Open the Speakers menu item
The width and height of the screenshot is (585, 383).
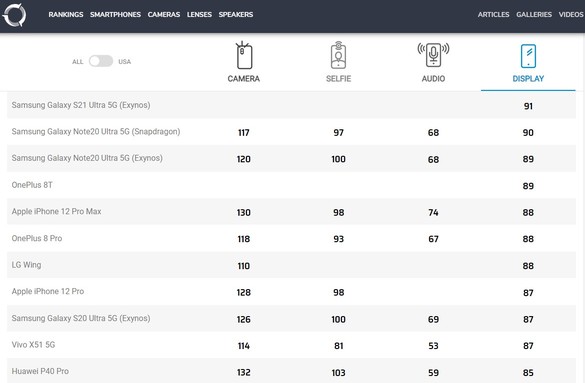(x=236, y=15)
